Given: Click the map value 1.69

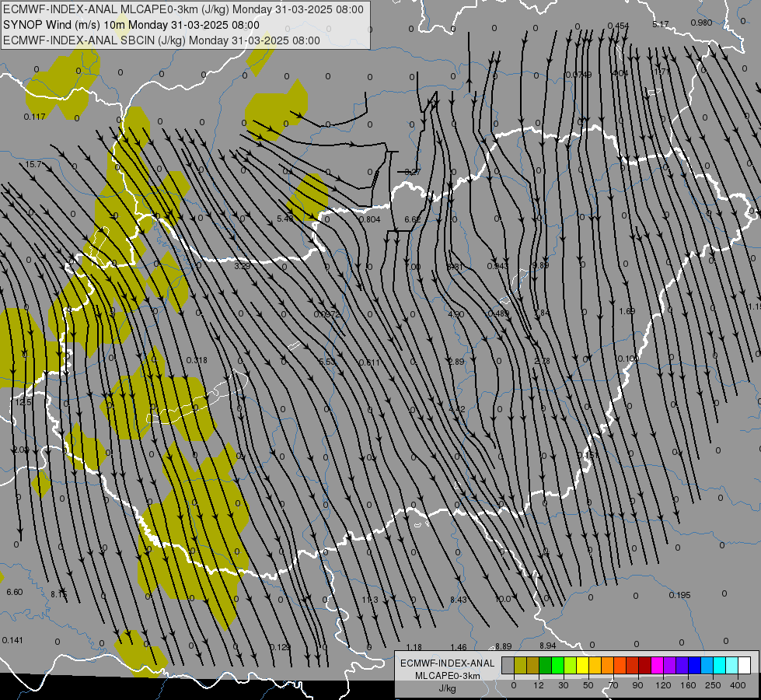Looking at the screenshot, I should click(x=627, y=311).
